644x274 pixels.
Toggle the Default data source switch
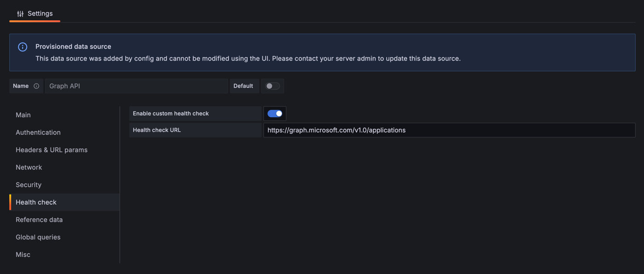point(273,86)
